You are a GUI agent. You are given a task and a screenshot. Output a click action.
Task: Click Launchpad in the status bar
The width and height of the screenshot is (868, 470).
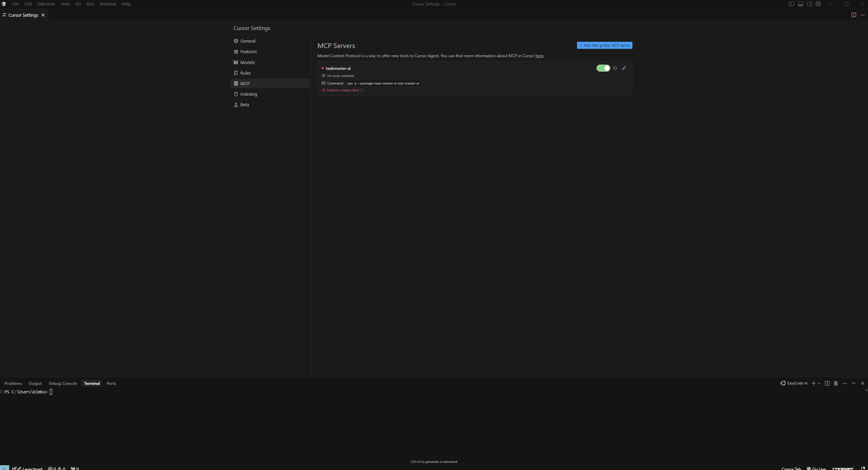(x=27, y=468)
